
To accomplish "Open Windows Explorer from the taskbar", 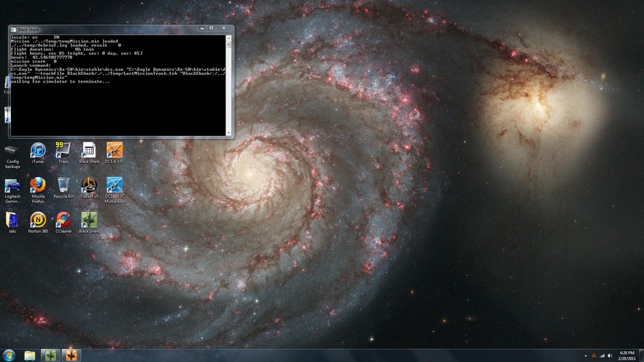I will tap(30, 356).
